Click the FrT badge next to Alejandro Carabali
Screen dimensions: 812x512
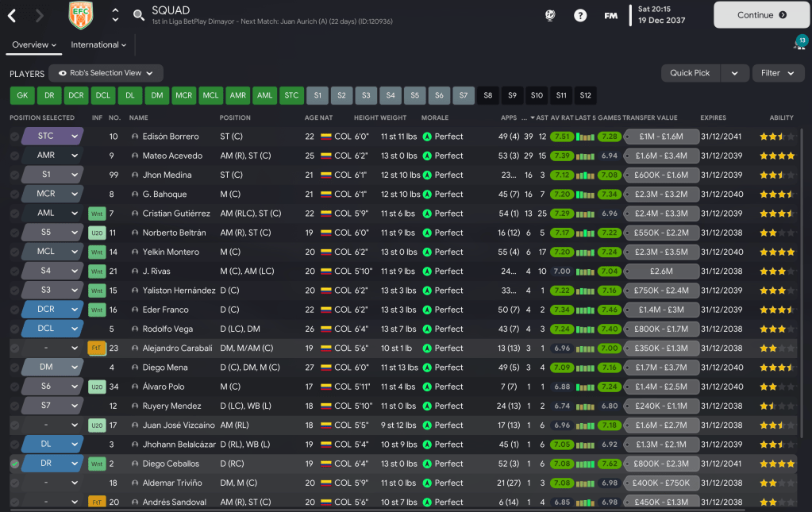pyautogui.click(x=97, y=348)
